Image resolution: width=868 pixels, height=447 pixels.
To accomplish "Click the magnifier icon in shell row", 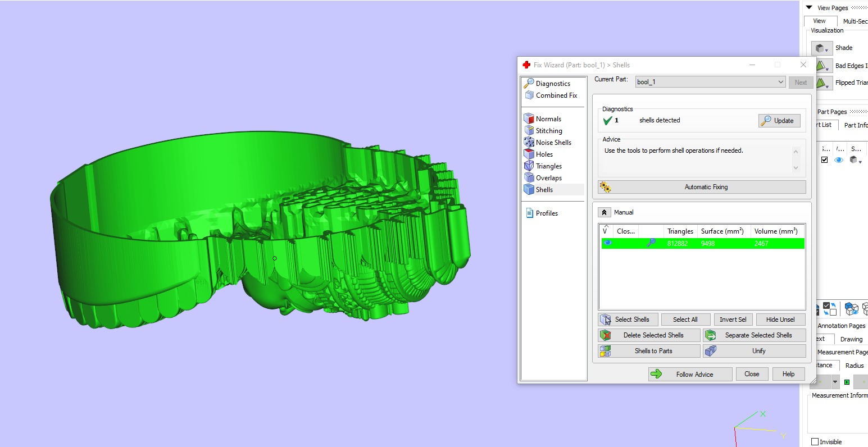I will 651,243.
